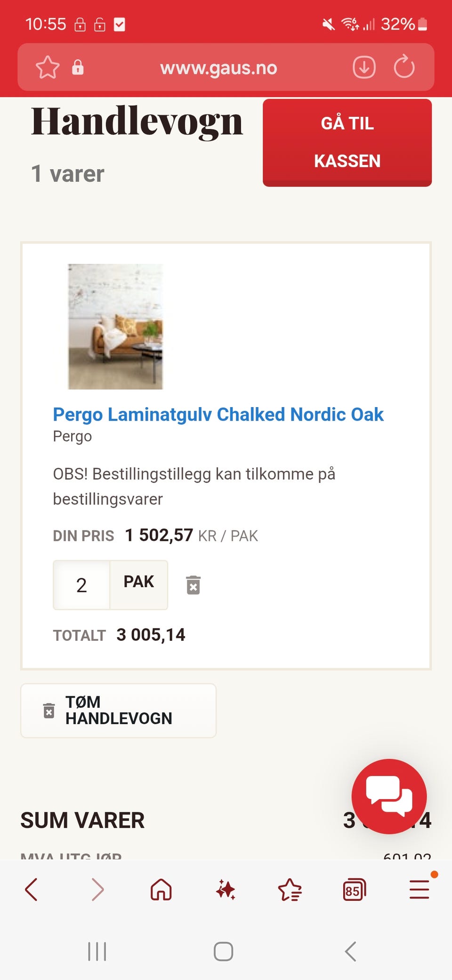Open Android recent apps view
The height and width of the screenshot is (980, 452).
point(97,951)
